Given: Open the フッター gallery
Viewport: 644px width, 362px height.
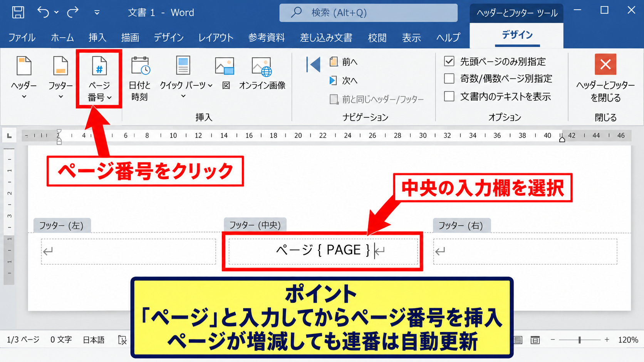Looking at the screenshot, I should (60, 77).
